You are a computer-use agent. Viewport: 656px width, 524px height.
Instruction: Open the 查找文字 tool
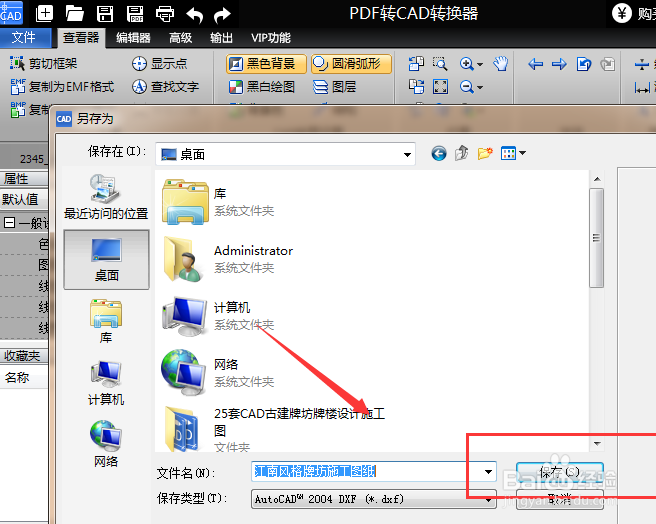165,87
